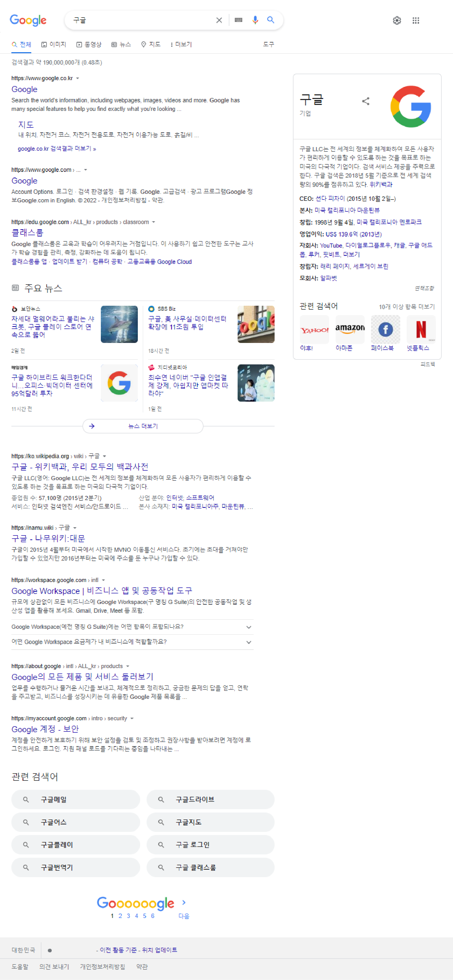Open dropdown arrow beside myaccount.google.com URL

(132, 719)
